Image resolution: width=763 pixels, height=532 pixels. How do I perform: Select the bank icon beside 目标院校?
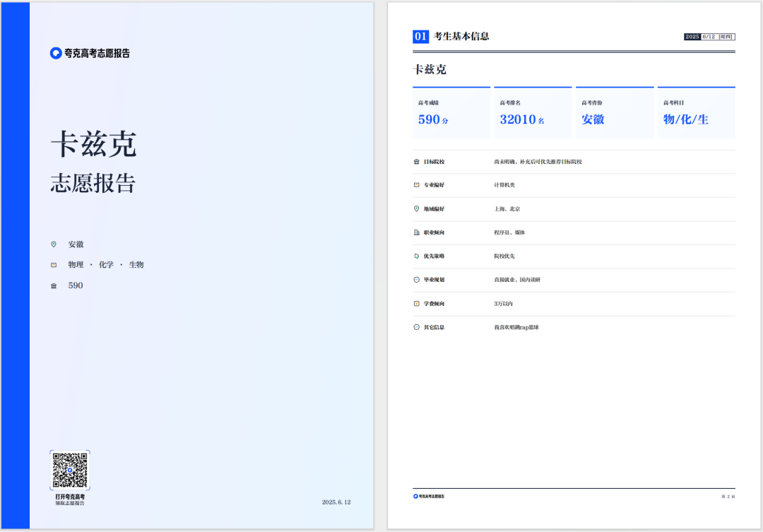[417, 161]
